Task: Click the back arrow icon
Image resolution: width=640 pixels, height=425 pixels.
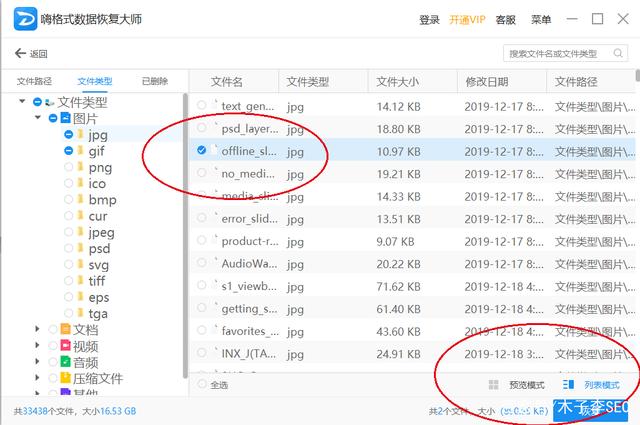Action: click(x=20, y=53)
